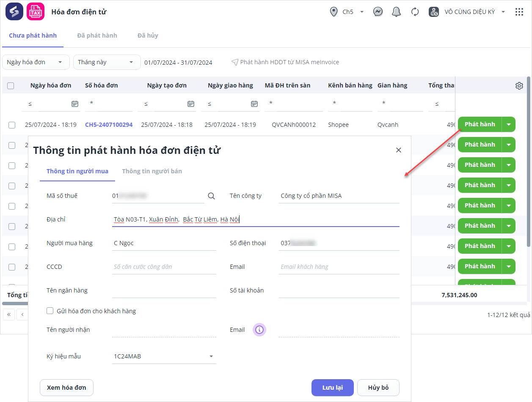Click Phát hành for the QVCANh000012 row

[480, 124]
